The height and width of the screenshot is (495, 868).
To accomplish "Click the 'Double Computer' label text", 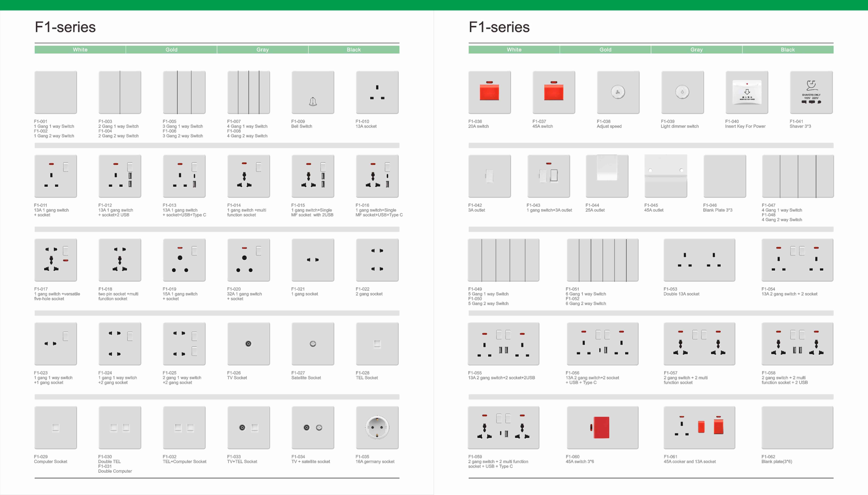I will (115, 471).
